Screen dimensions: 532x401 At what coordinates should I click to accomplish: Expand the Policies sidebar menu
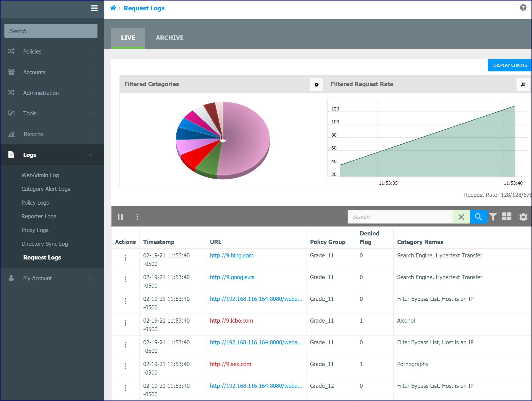click(52, 51)
